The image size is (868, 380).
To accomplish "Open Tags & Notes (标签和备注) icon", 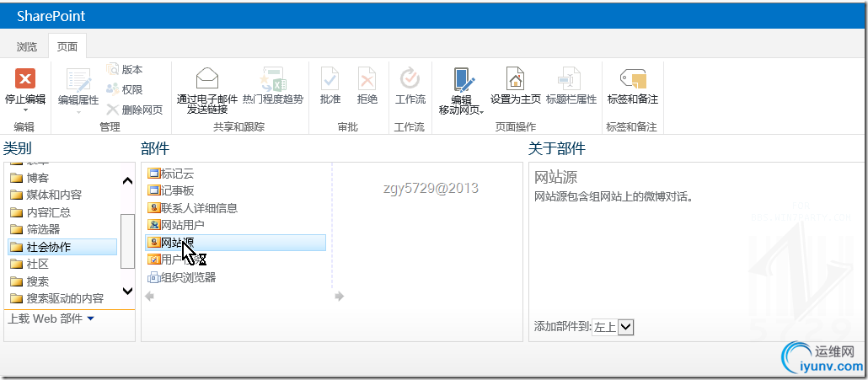I will 633,78.
